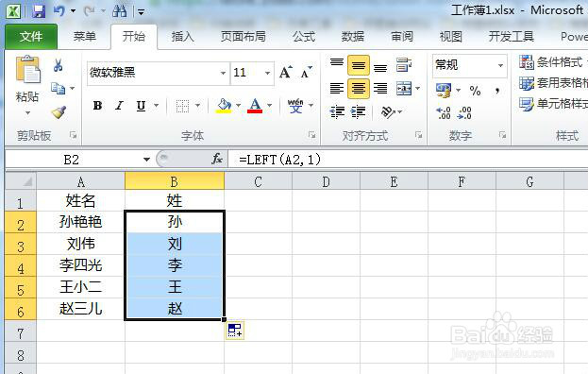Screen dimensions: 588x374
Task: Toggle Italic formatting
Action: (x=119, y=106)
